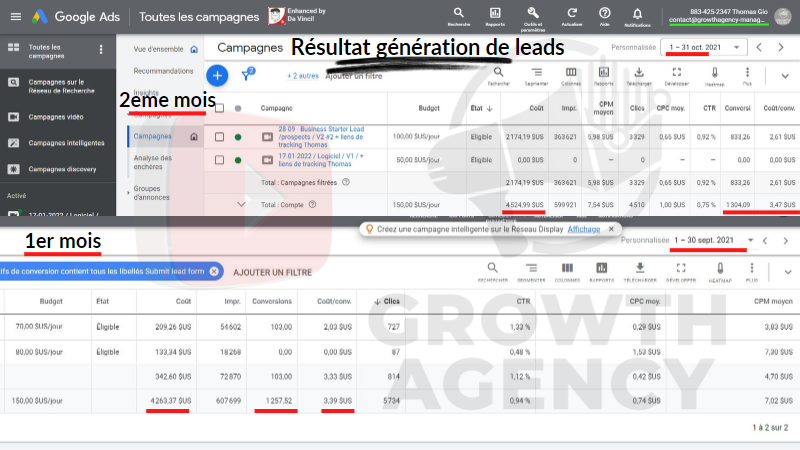Click the Rapports icon in top header
This screenshot has width=800, height=450.
(x=494, y=14)
